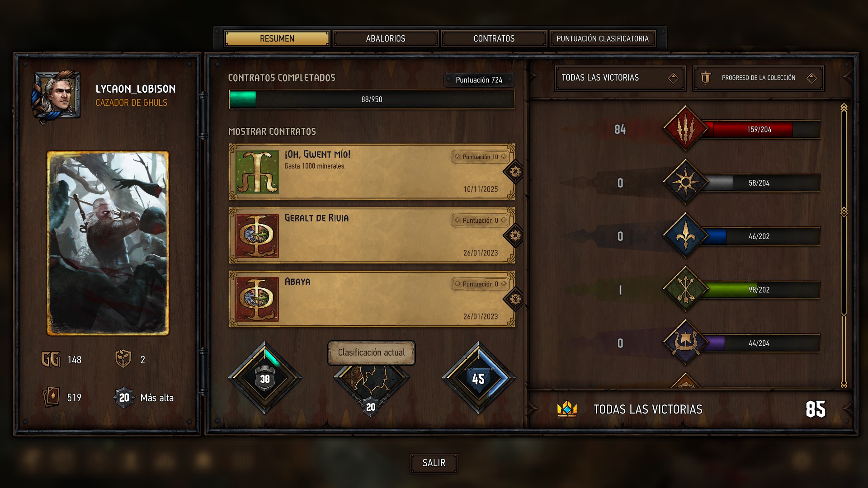Click gear beside the Abaya contract
This screenshot has height=488, width=868.
[x=515, y=299]
